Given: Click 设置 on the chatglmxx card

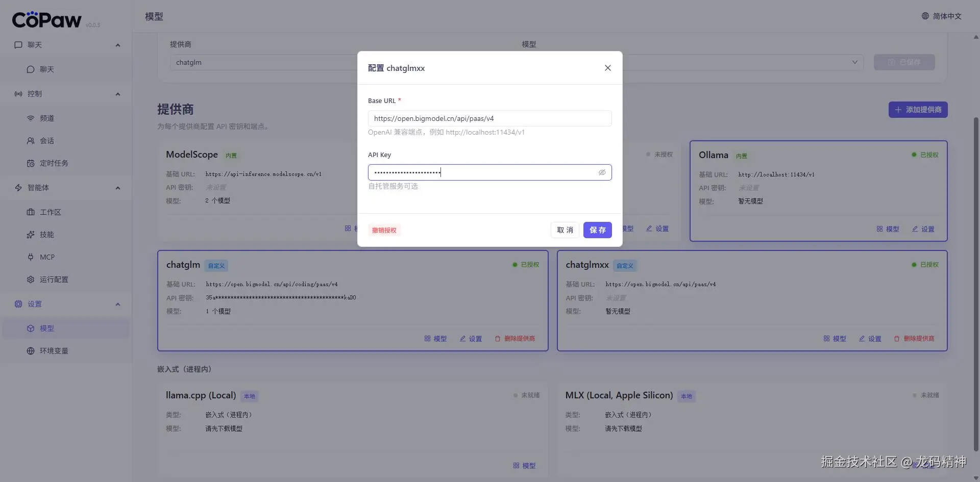Looking at the screenshot, I should click(x=870, y=339).
